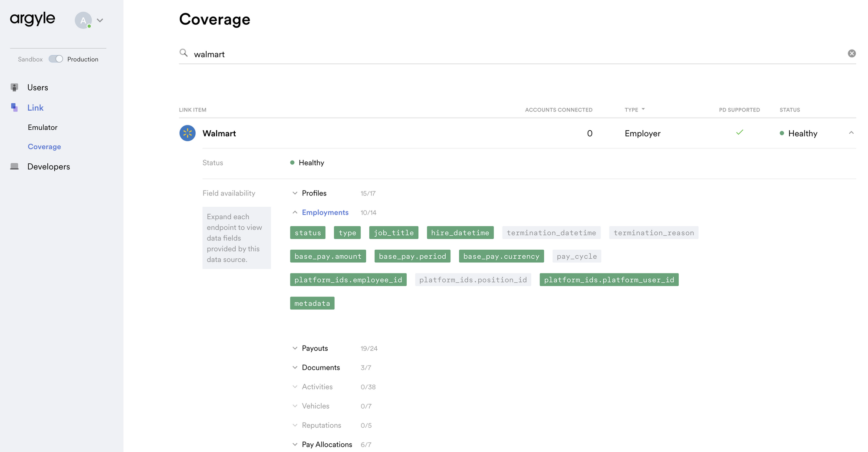This screenshot has width=868, height=452.
Task: Click the Link Item column header
Action: tap(193, 110)
